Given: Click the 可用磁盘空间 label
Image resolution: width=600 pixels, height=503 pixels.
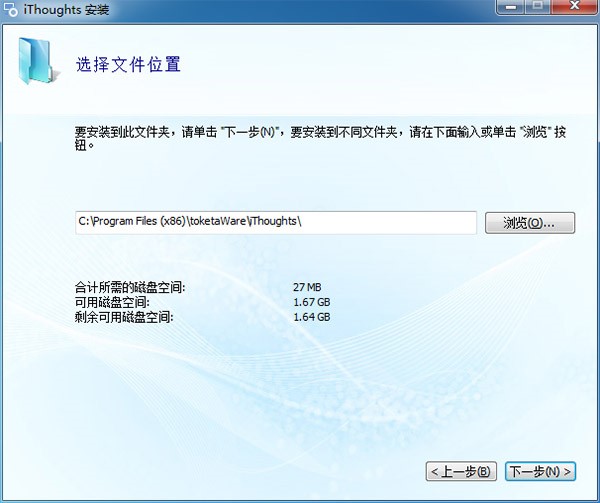Looking at the screenshot, I should point(112,302).
